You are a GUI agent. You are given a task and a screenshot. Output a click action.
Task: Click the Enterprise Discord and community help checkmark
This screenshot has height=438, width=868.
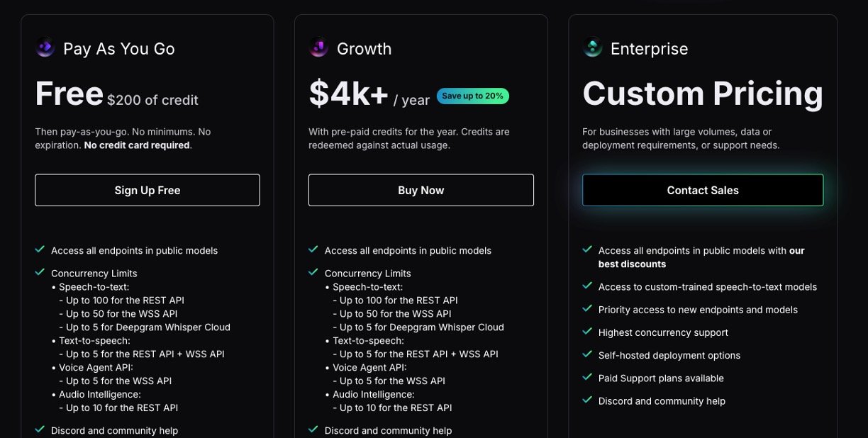pyautogui.click(x=587, y=400)
